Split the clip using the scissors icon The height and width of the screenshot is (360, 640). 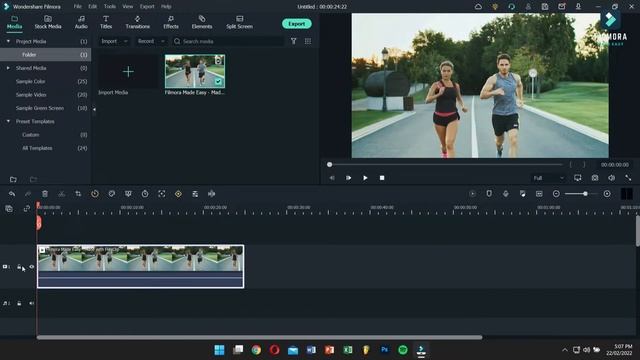click(61, 194)
